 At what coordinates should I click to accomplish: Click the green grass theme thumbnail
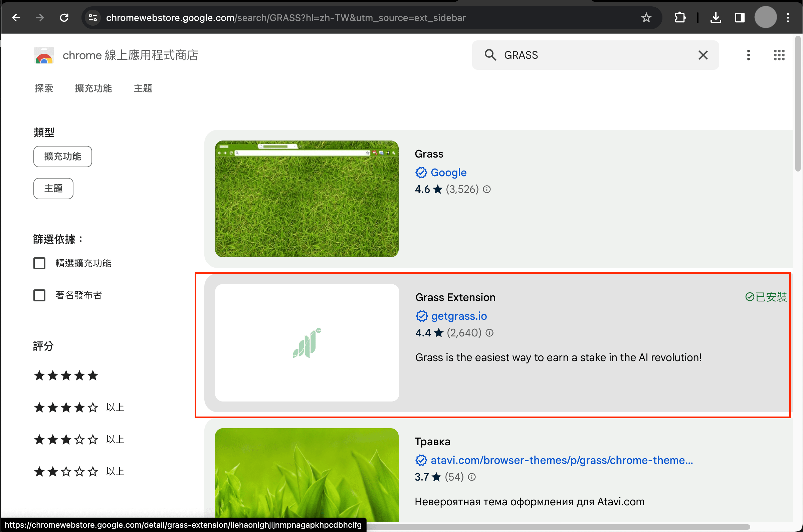tap(307, 199)
